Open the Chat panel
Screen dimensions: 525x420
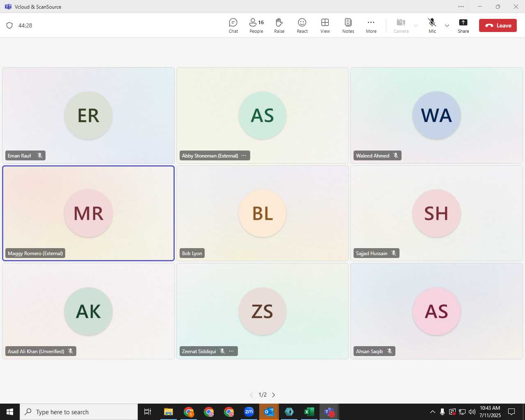tap(233, 25)
